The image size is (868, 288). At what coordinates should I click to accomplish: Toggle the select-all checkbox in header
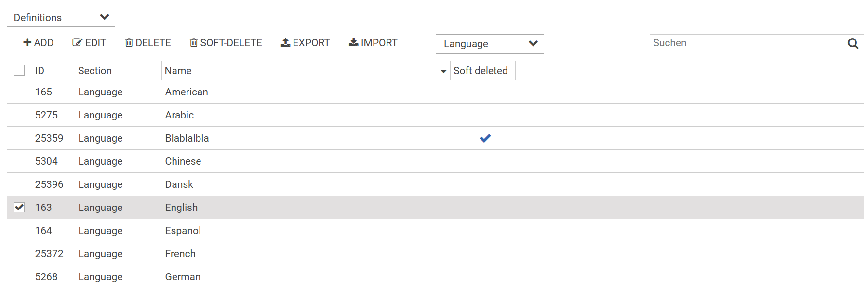click(x=19, y=71)
